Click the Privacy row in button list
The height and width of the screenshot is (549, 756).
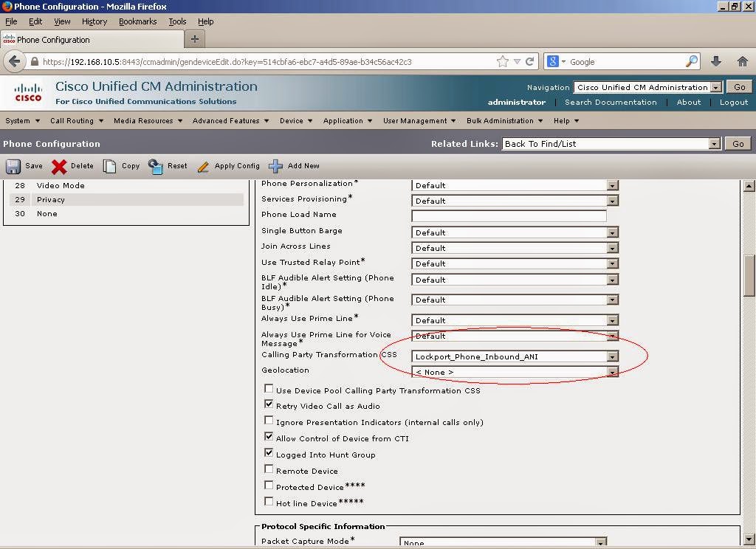[x=126, y=199]
